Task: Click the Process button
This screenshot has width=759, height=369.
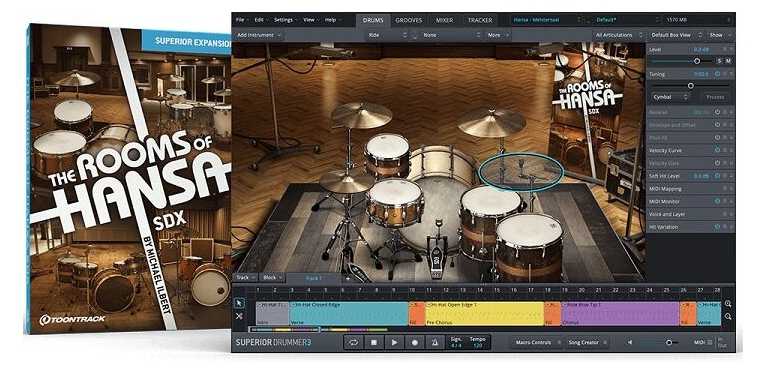Action: [x=714, y=97]
